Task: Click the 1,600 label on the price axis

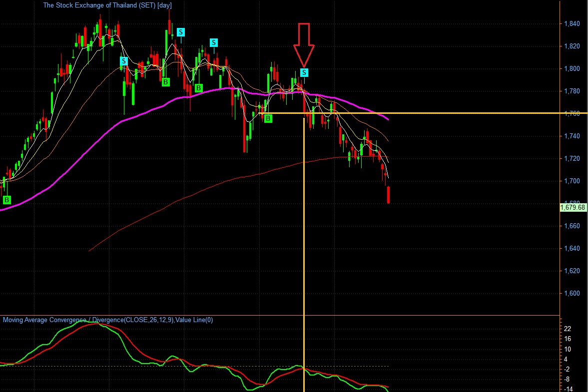Action: (572, 294)
